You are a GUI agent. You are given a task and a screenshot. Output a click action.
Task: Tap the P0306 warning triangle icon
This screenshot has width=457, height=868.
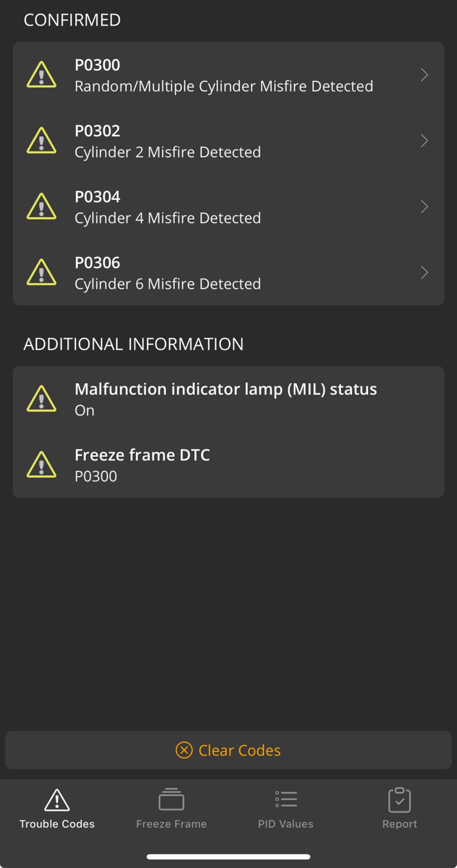(x=41, y=273)
